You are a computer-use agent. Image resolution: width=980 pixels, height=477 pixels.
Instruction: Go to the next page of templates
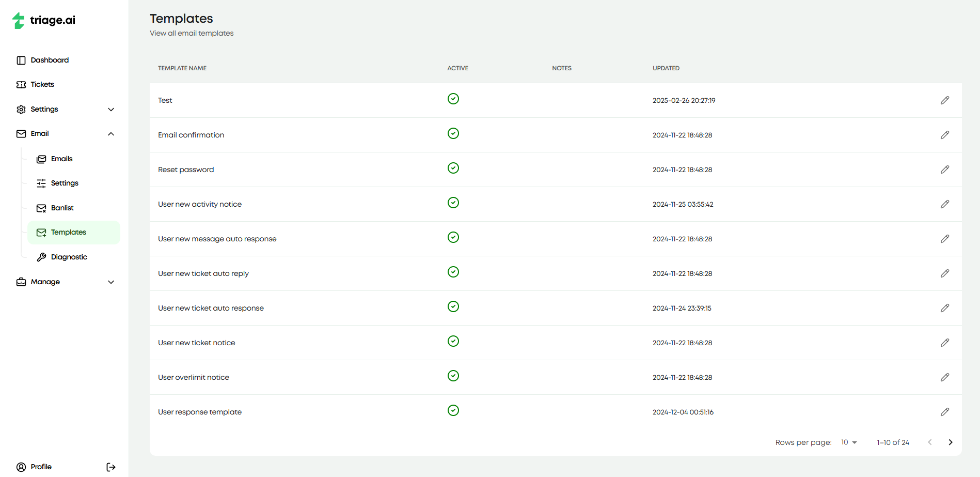tap(951, 442)
